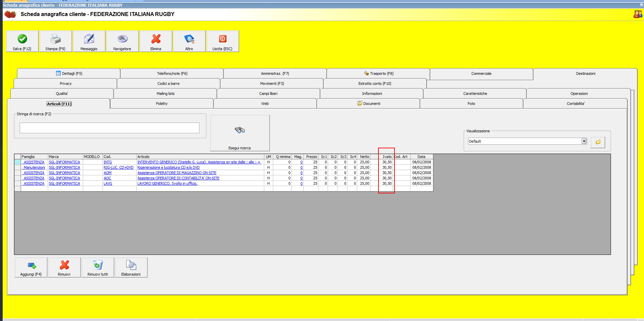
Task: Open the Messaggio toolbar button
Action: 89,41
